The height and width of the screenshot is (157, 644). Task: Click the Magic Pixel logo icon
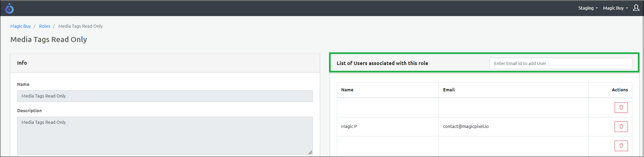tap(10, 9)
